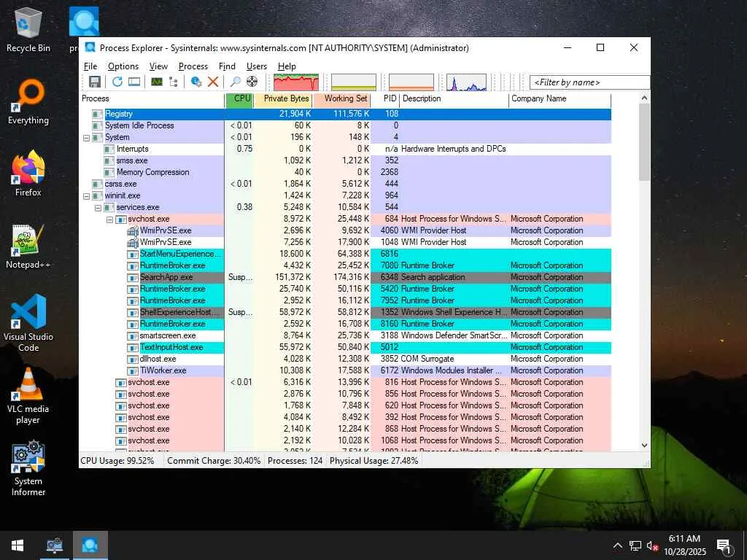Open the System Informer desktop shortcut
This screenshot has height=560, width=747.
click(x=28, y=468)
